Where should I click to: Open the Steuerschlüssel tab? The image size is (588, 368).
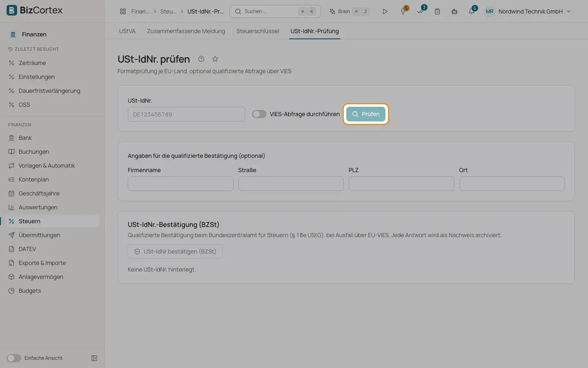pyautogui.click(x=258, y=31)
